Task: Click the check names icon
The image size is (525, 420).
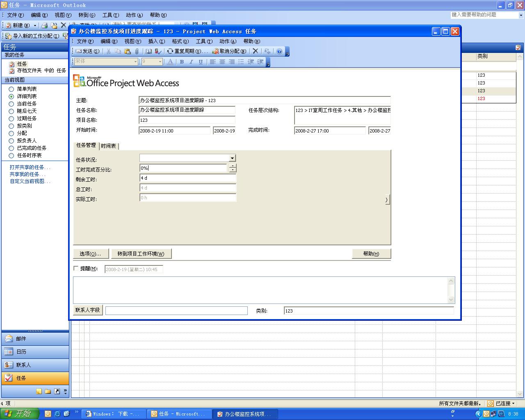Action: click(x=158, y=51)
